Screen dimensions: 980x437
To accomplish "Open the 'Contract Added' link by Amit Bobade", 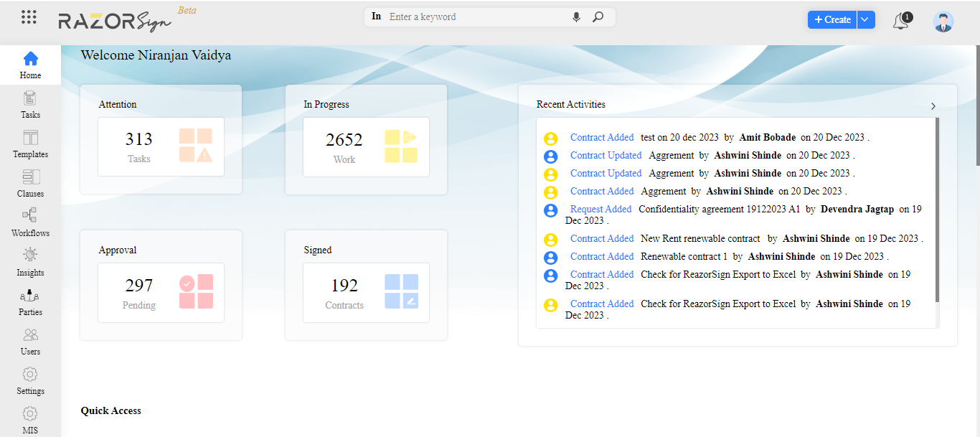I will [x=600, y=137].
